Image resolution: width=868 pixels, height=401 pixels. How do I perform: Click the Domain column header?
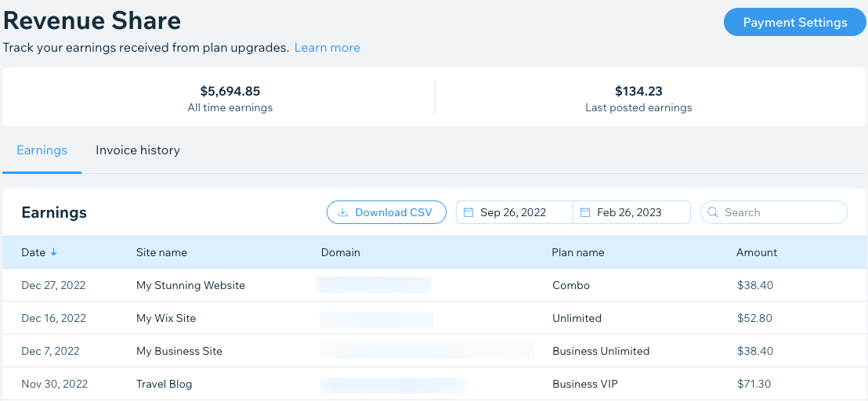[340, 252]
